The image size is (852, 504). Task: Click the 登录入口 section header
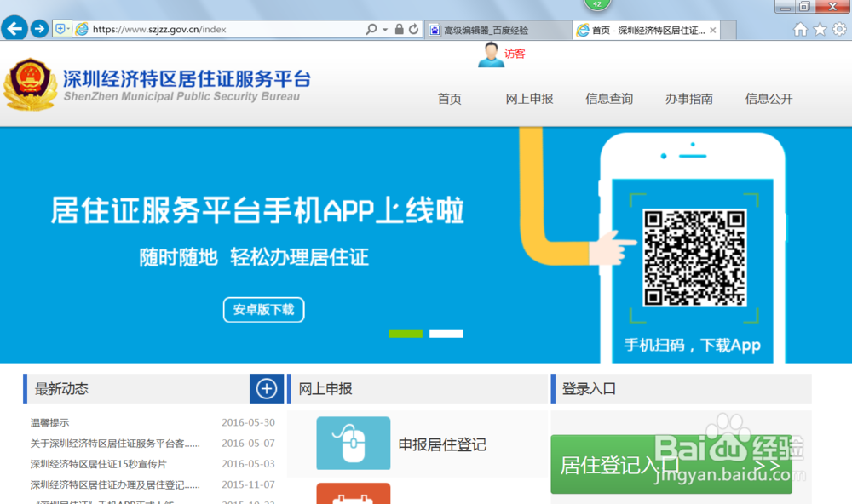click(x=589, y=389)
